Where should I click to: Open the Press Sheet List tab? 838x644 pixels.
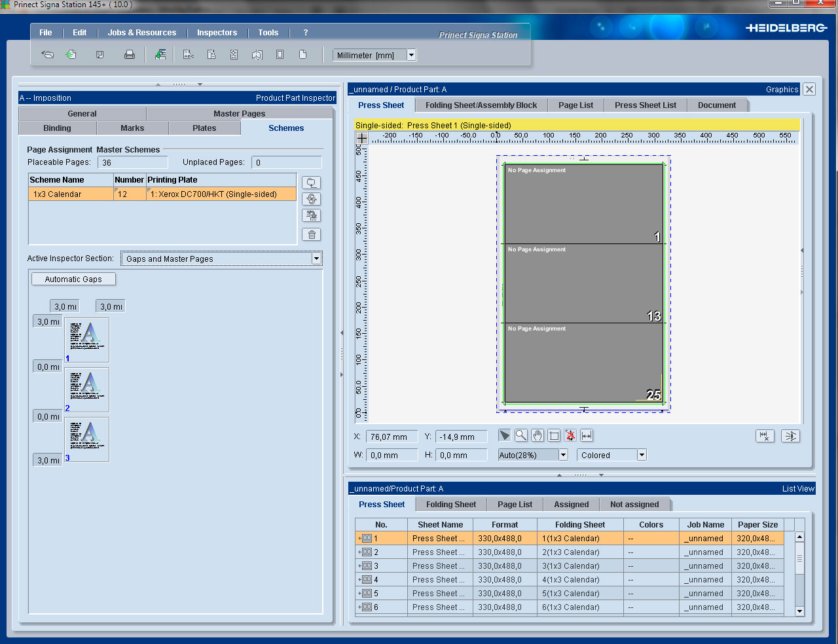click(x=646, y=105)
